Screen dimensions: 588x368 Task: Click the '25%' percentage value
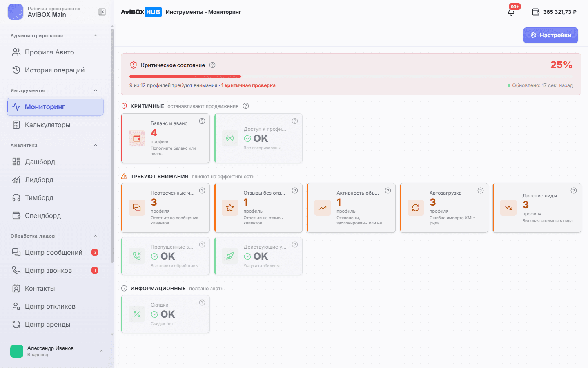point(561,65)
